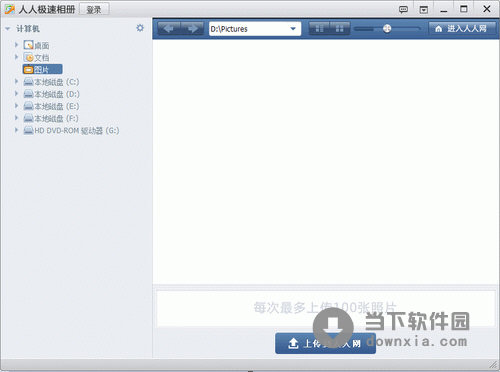Expand 本地磁盘 (E:) node
Viewport: 500px width, 372px height.
tap(16, 106)
